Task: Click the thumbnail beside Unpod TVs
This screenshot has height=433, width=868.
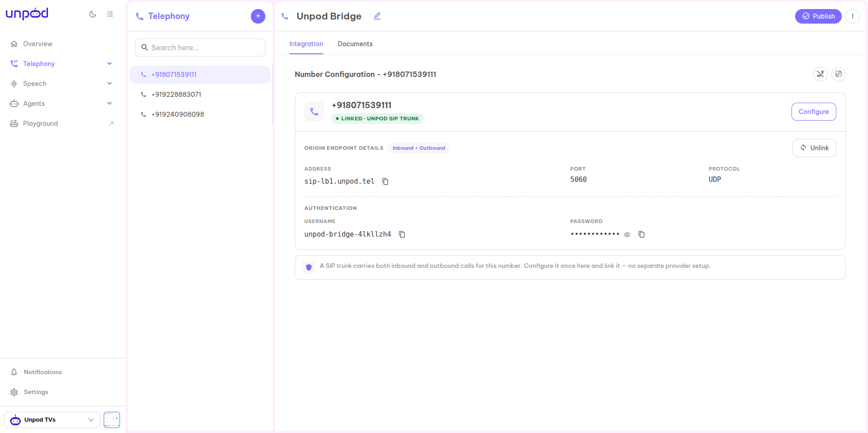Action: click(112, 420)
